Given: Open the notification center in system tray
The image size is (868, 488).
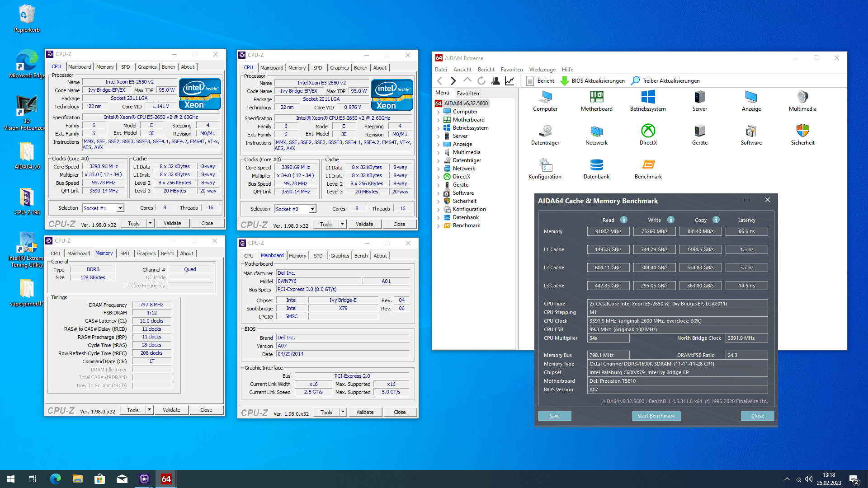Looking at the screenshot, I should (854, 479).
